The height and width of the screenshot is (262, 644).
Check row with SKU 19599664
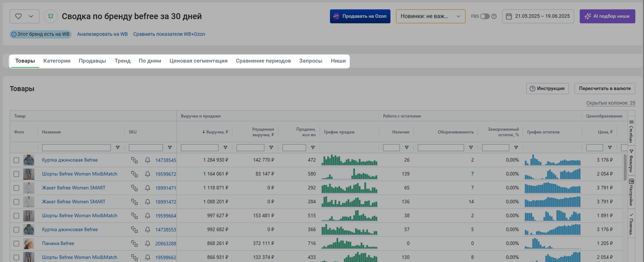coord(16,216)
